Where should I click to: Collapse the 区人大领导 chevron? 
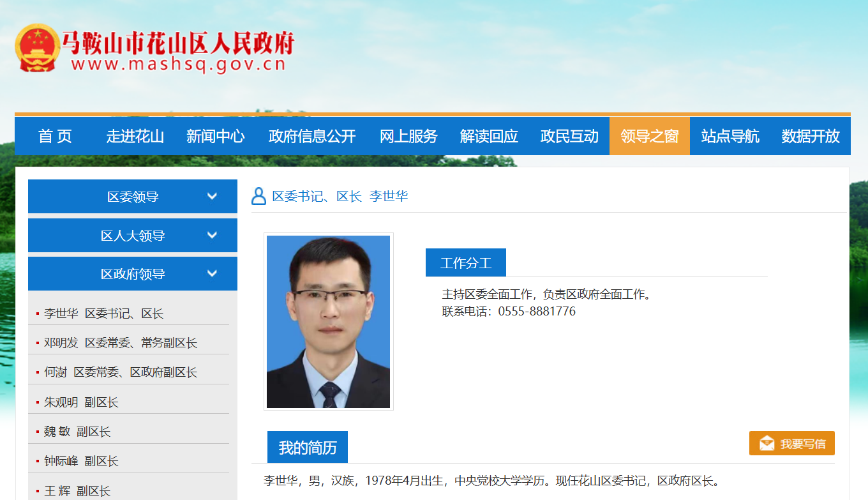[212, 235]
